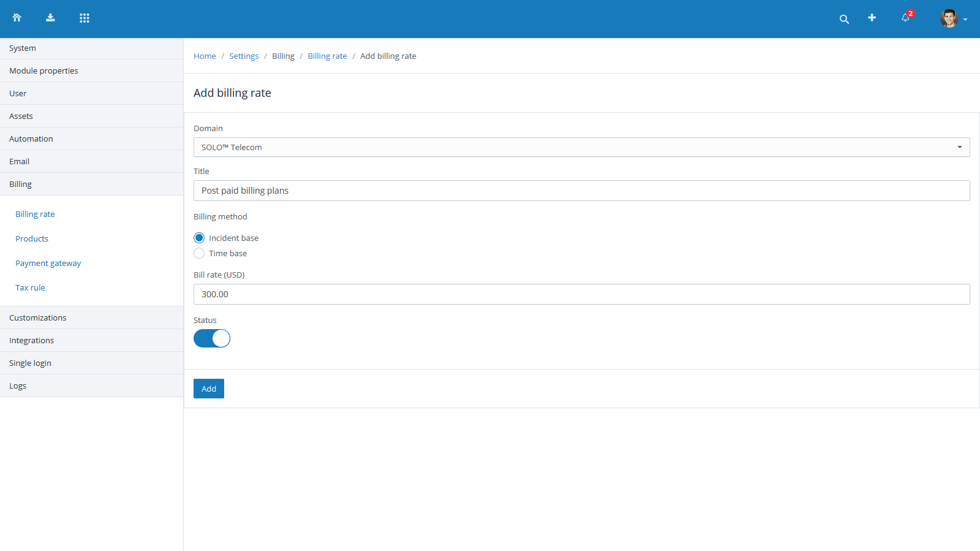Select Incident base billing method

click(199, 238)
